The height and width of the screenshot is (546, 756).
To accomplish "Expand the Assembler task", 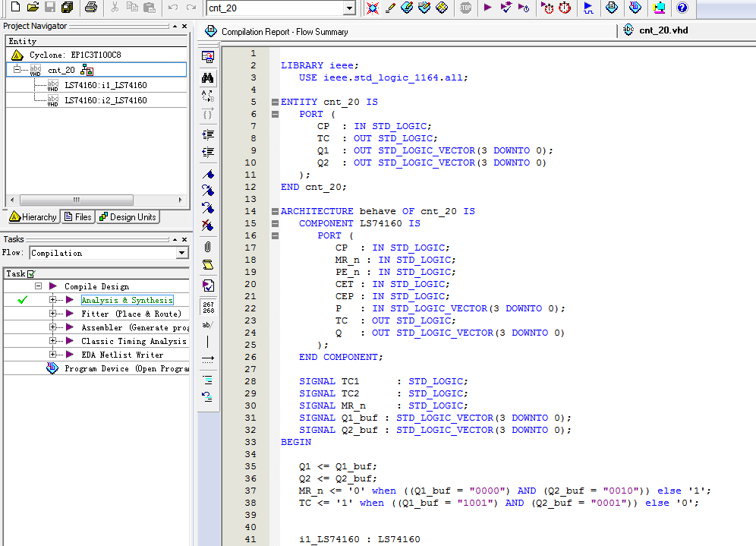I will tap(52, 327).
